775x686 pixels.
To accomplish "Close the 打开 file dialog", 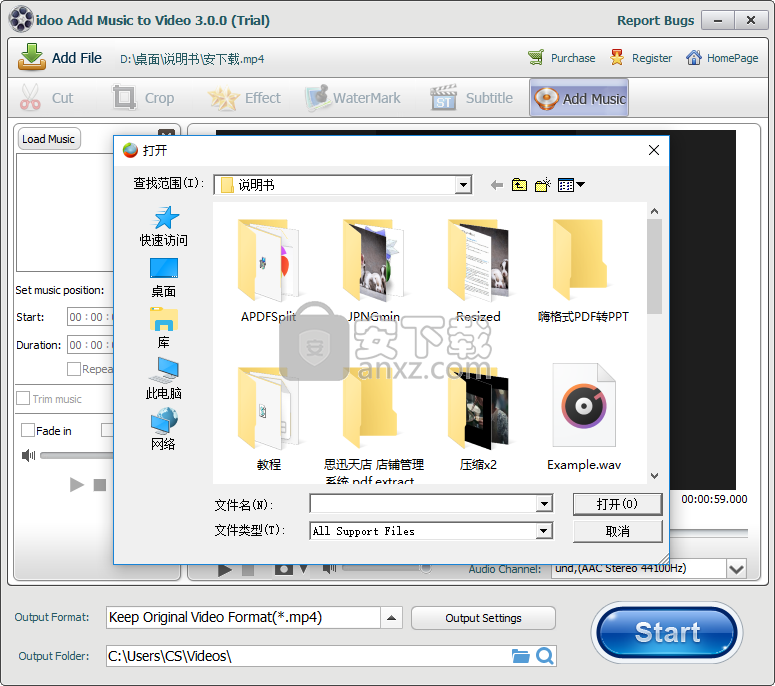I will (653, 150).
